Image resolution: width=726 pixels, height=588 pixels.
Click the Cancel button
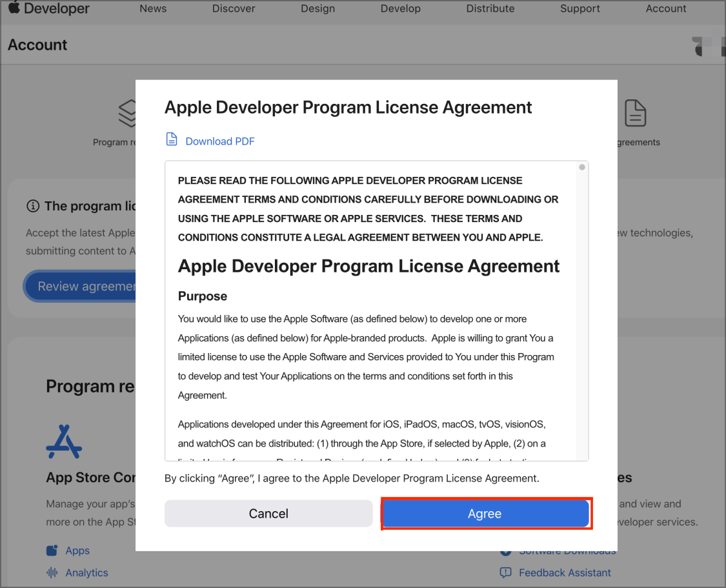click(268, 514)
